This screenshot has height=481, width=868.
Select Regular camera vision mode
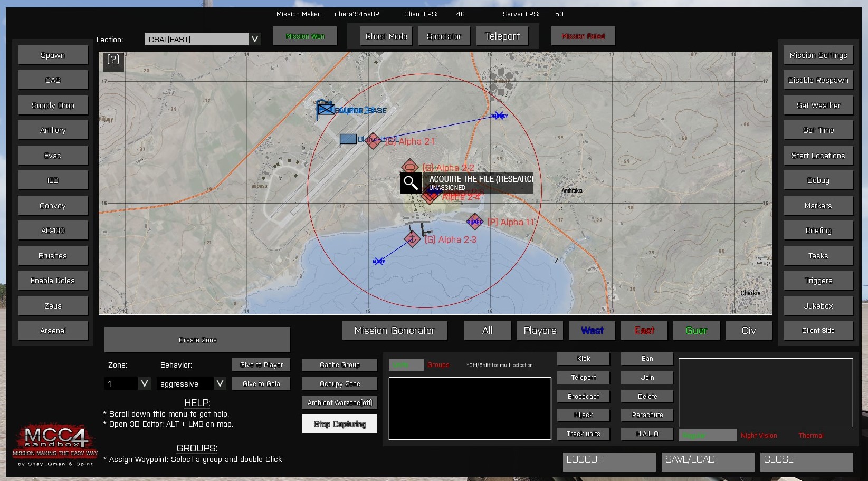707,435
